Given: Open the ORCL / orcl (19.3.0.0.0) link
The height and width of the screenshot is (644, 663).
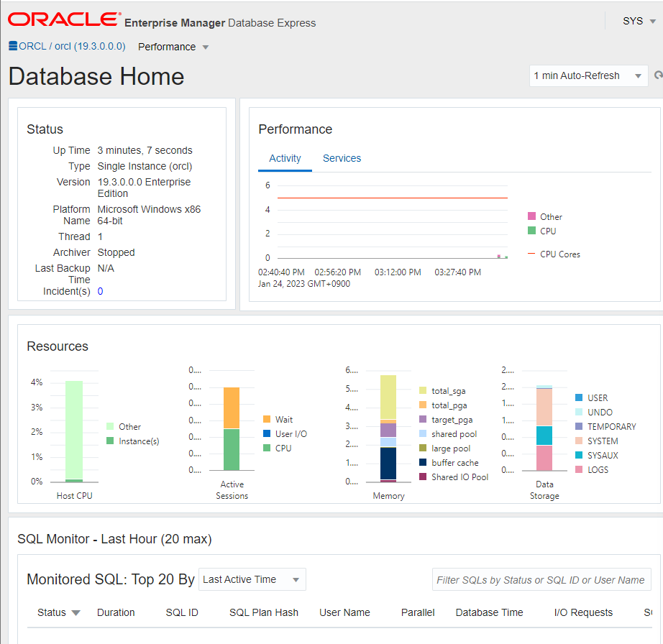Looking at the screenshot, I should tap(72, 46).
